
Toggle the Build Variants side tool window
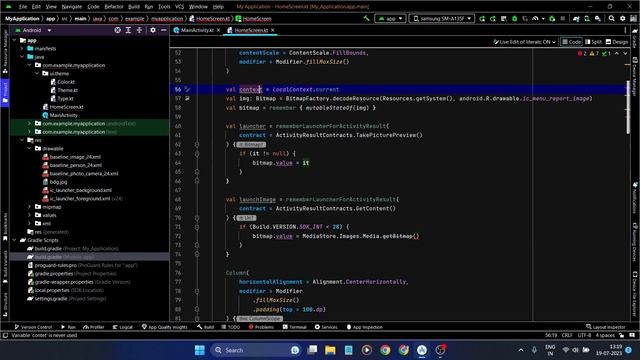5,266
